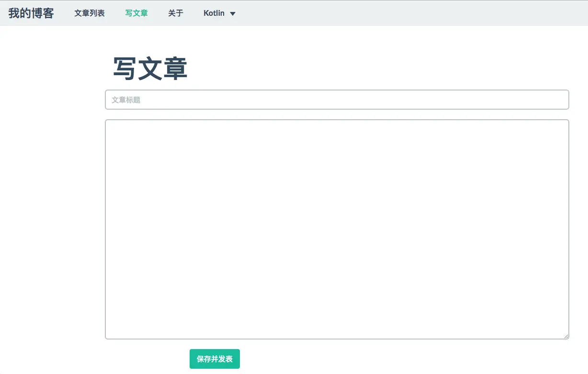Click the Kotlin dropdown arrow icon
The width and height of the screenshot is (588, 374).
coord(233,14)
